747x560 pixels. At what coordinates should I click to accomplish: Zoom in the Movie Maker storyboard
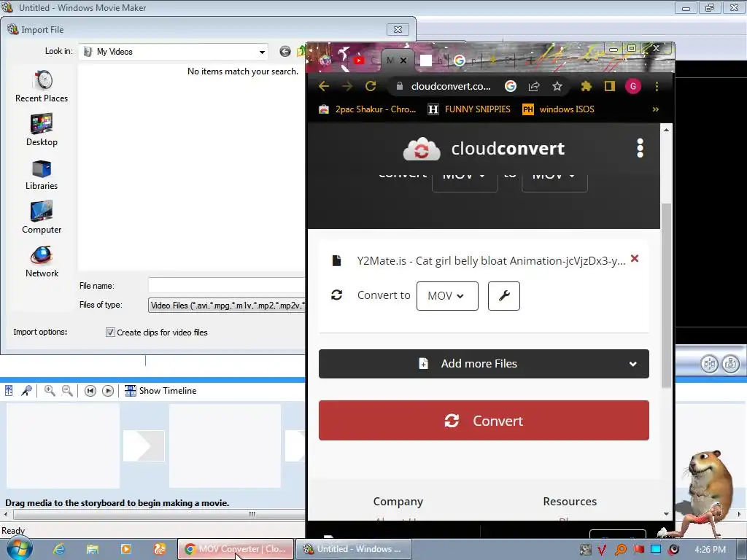[x=50, y=391]
